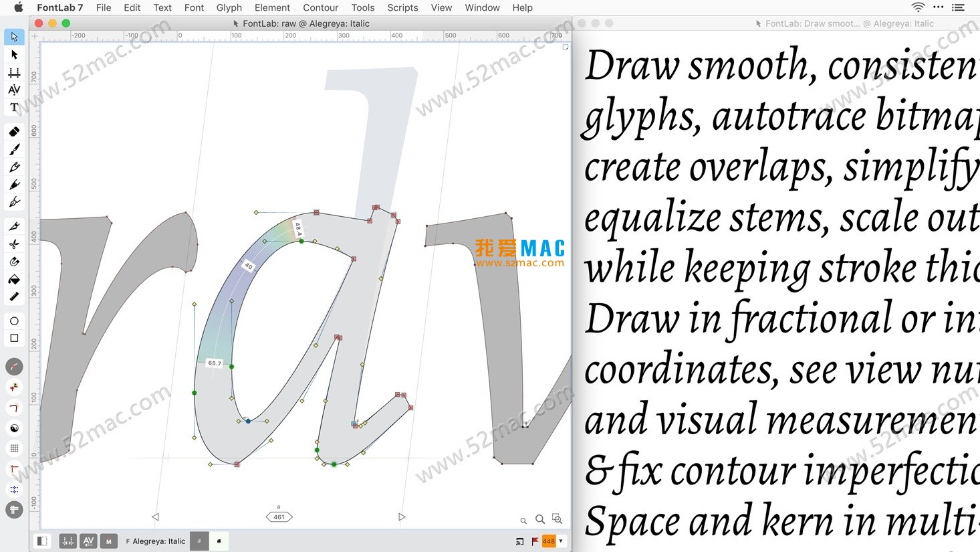Select the Magnet tool
980x552 pixels.
14,261
